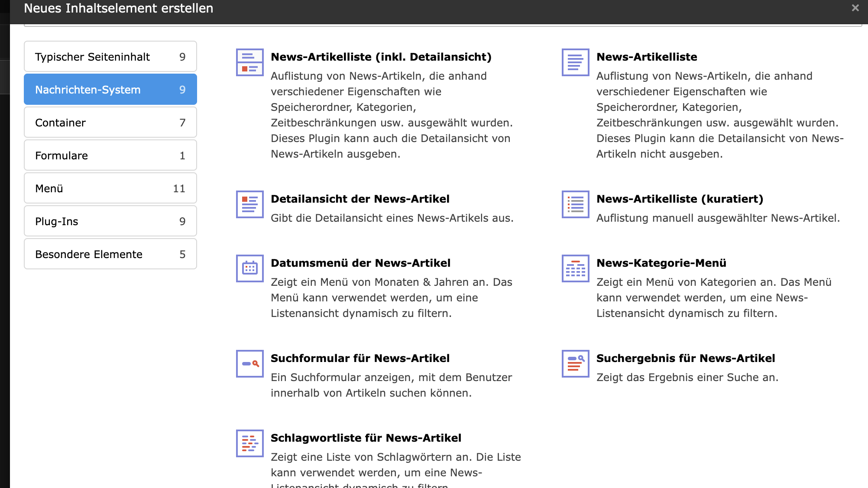Choose the Detailansicht der News-Artikel icon
Viewport: 868px width, 488px height.
click(x=250, y=204)
